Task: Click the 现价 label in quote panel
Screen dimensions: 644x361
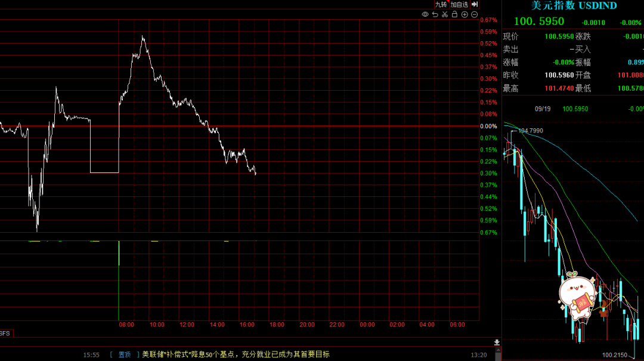Action: 510,36
